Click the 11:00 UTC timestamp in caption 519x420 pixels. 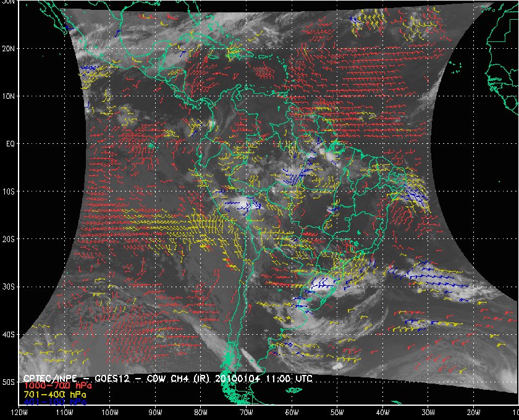(x=288, y=379)
